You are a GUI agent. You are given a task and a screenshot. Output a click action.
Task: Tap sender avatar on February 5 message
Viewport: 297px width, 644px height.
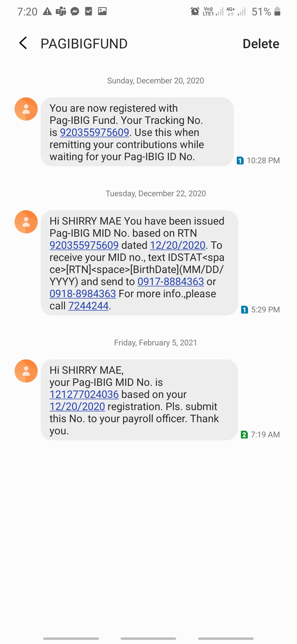26,371
